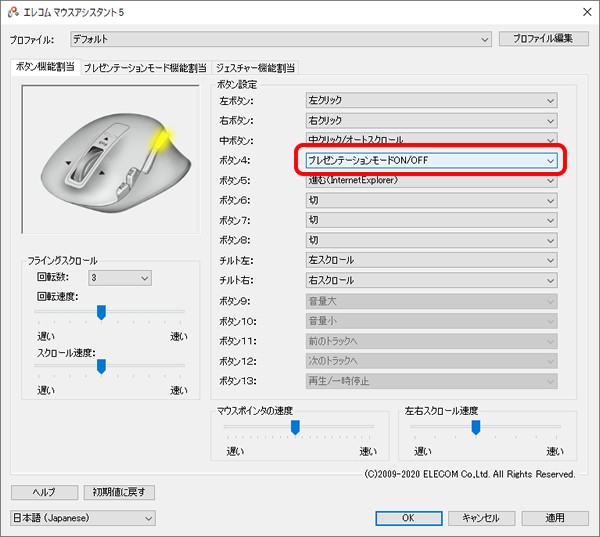Close the Mouse Assistant window
The height and width of the screenshot is (537, 600).
point(587,12)
